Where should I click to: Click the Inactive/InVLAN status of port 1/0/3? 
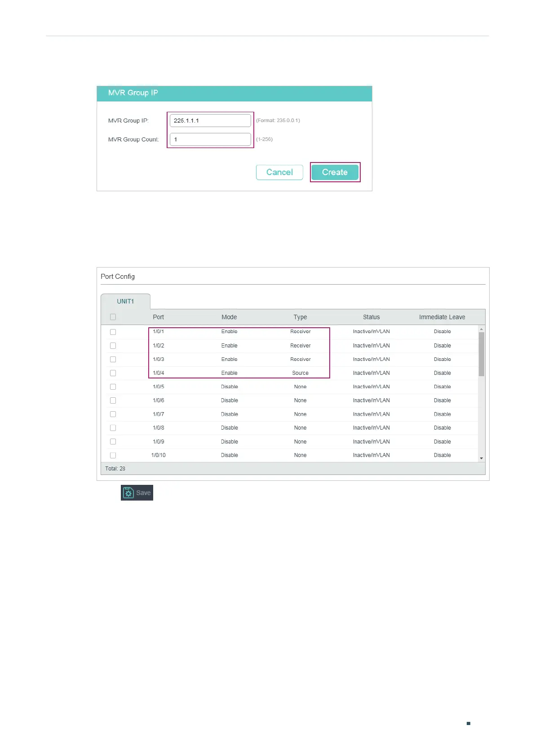[371, 359]
